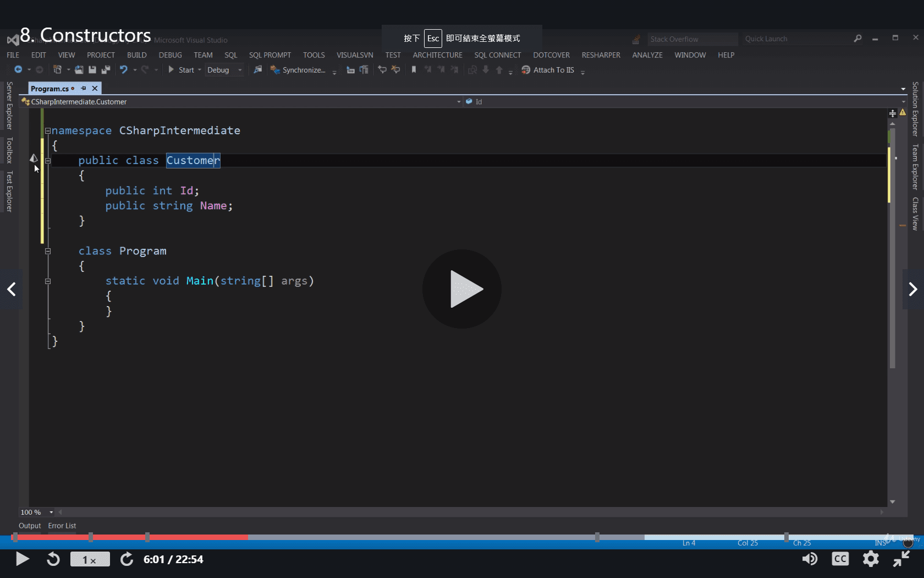Click Attach To IIS button
The height and width of the screenshot is (578, 924).
tap(548, 70)
